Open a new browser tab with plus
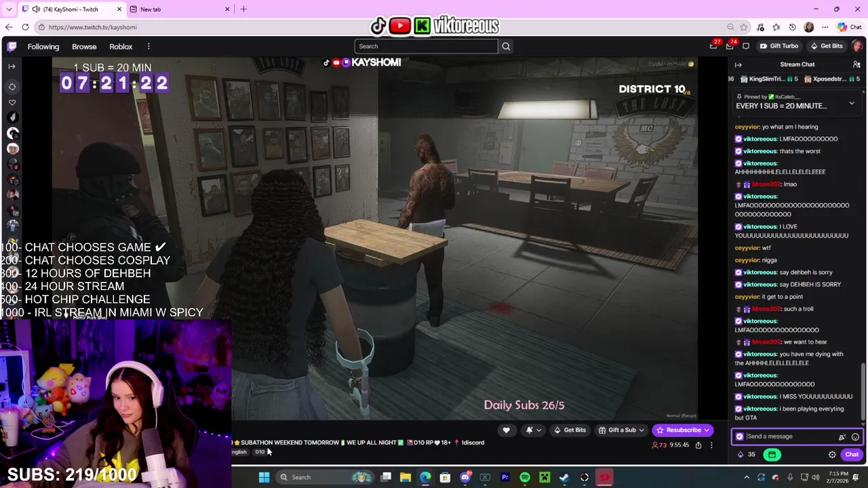This screenshot has width=868, height=488. [243, 9]
